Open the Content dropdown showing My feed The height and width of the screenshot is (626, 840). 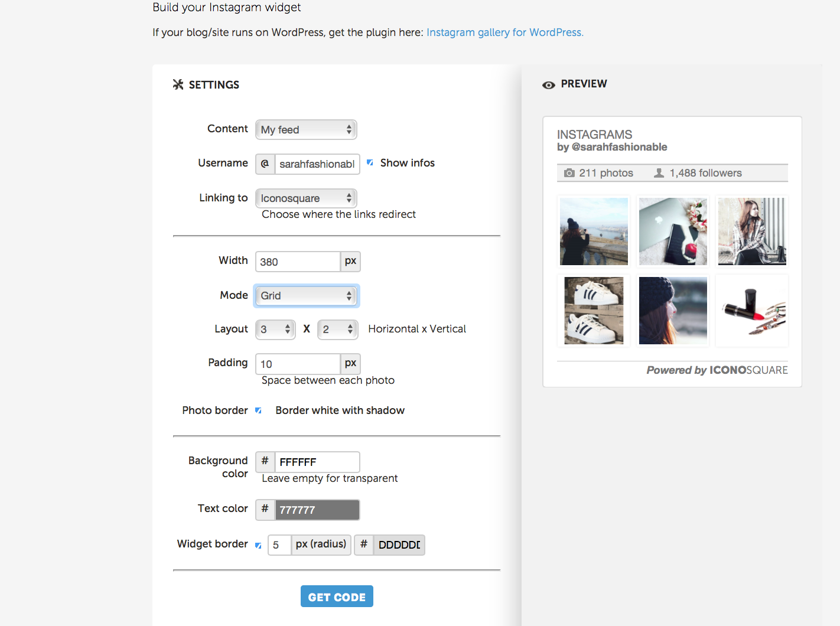click(x=306, y=130)
